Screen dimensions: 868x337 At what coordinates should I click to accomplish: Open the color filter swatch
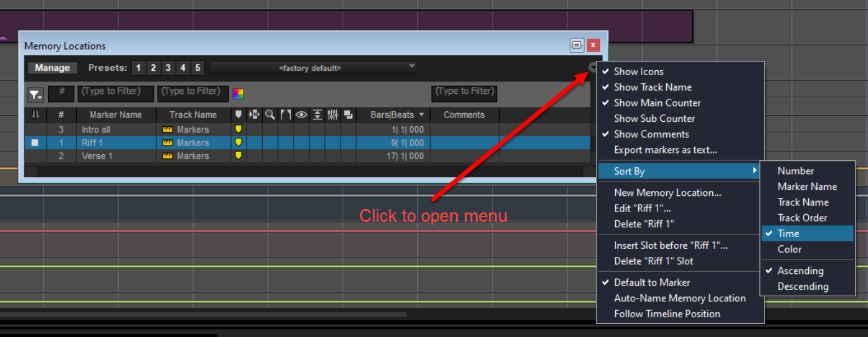pyautogui.click(x=238, y=94)
